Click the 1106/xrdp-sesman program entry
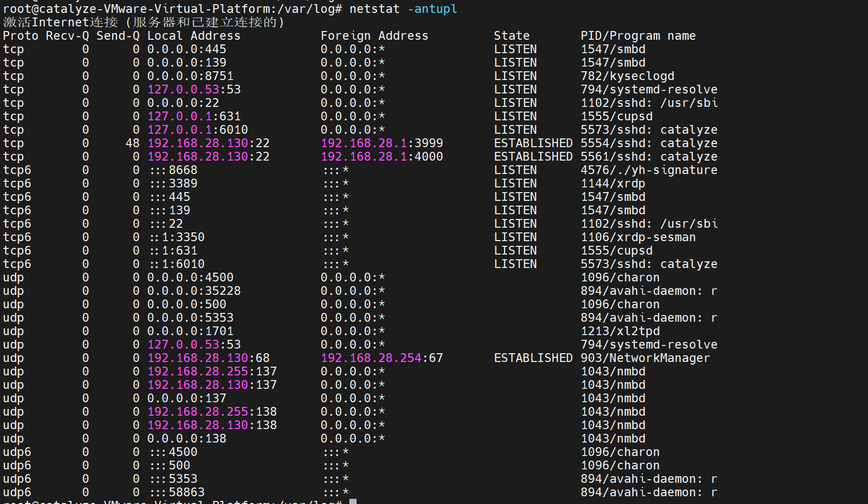 point(638,237)
